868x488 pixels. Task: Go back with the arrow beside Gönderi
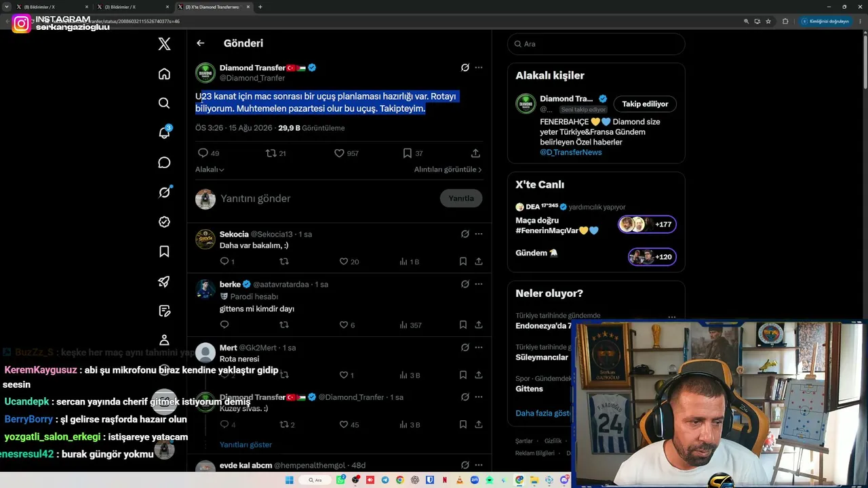click(x=200, y=43)
